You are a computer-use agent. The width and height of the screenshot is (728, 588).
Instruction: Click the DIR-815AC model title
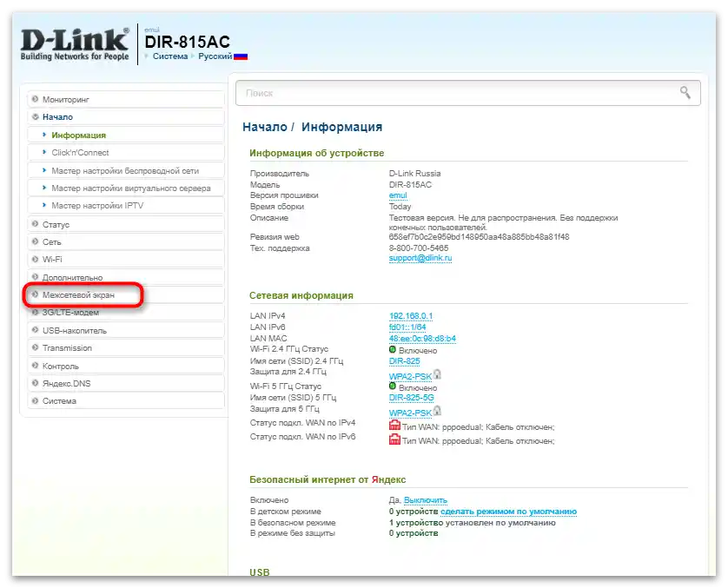tap(187, 42)
